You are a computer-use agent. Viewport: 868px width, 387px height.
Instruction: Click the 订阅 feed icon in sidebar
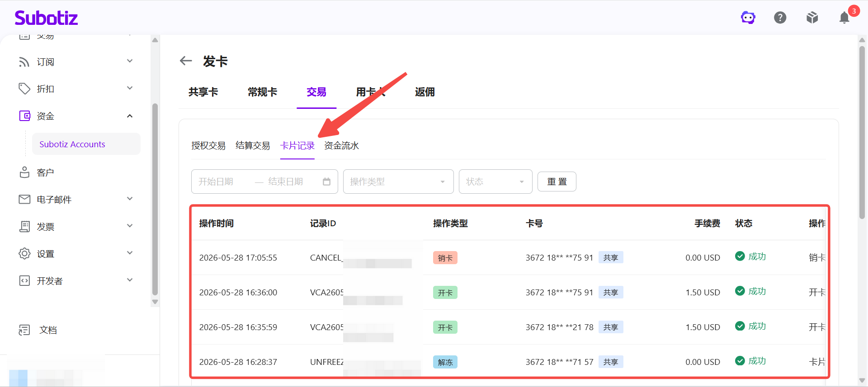click(x=24, y=62)
